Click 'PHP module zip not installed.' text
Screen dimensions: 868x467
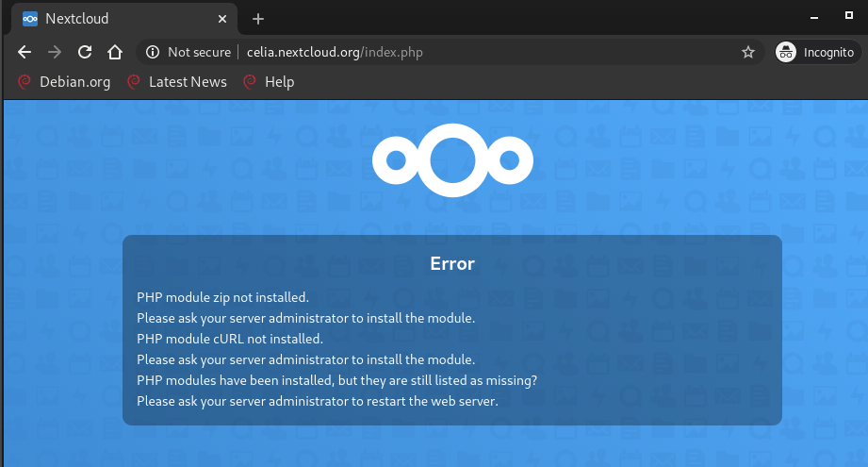[x=223, y=297]
